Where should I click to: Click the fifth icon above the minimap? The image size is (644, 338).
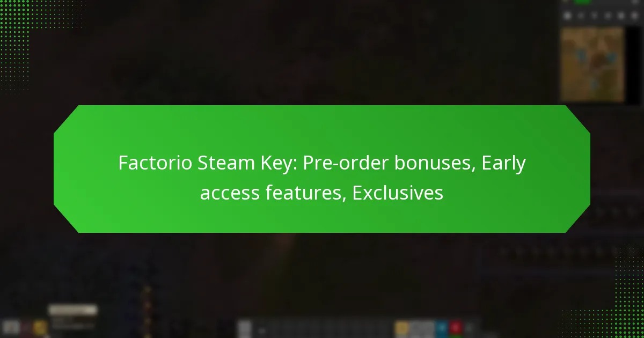[x=621, y=16]
